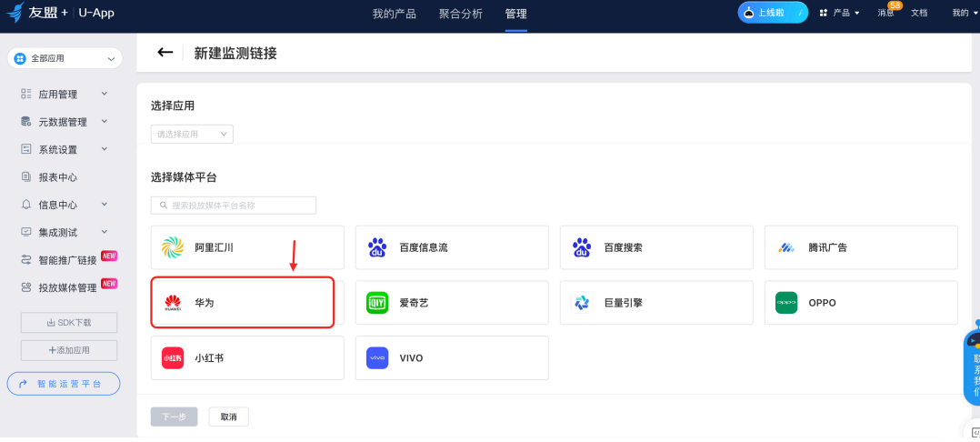Image resolution: width=980 pixels, height=442 pixels.
Task: Click the 元数据管理 database icon
Action: (25, 121)
